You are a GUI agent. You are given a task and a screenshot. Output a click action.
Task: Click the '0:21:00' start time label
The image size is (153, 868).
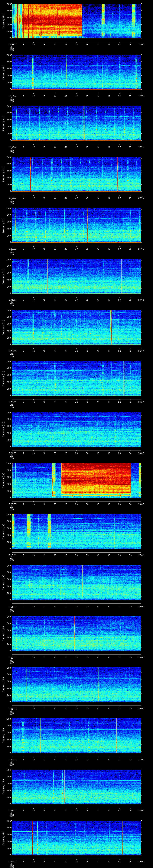[12, 300]
